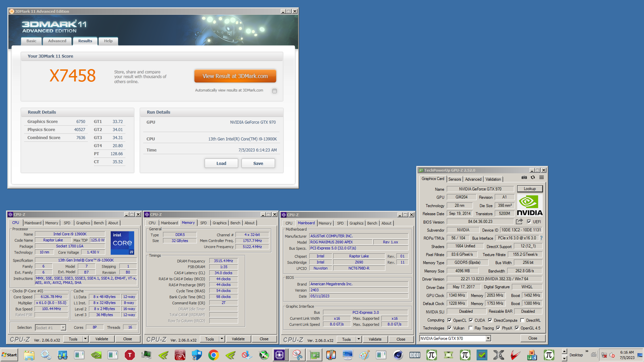Click the GPU-Z refresh icon
The height and width of the screenshot is (362, 644).
[533, 178]
